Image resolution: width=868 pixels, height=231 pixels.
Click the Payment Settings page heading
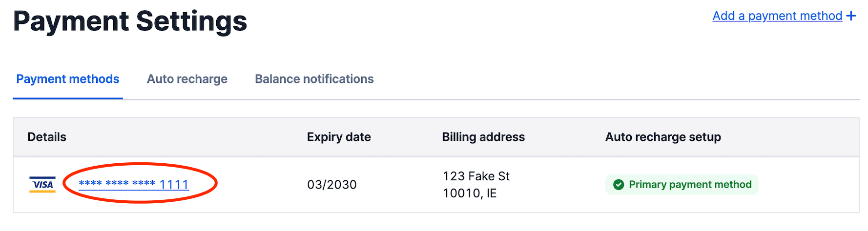[130, 21]
